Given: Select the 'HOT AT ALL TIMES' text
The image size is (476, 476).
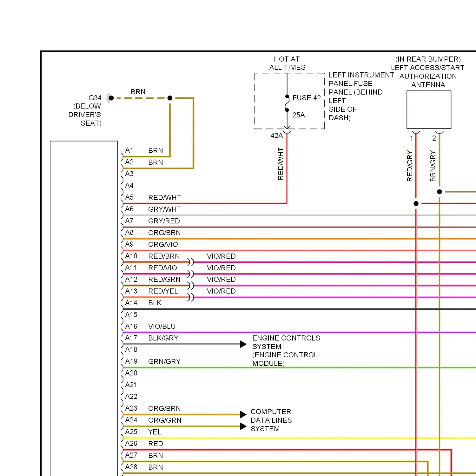Looking at the screenshot, I should point(287,63).
